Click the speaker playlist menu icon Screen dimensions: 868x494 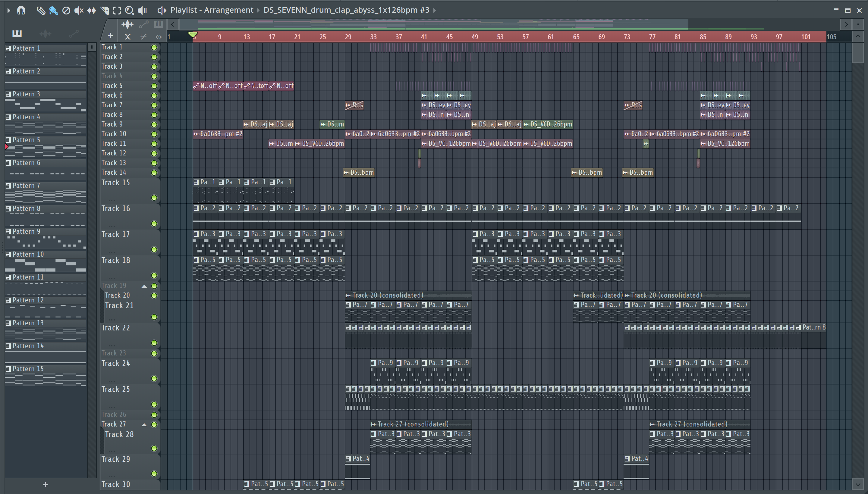(x=162, y=11)
